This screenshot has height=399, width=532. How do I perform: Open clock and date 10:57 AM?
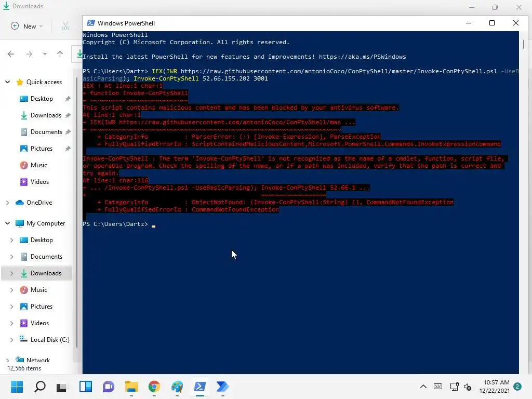[495, 387]
